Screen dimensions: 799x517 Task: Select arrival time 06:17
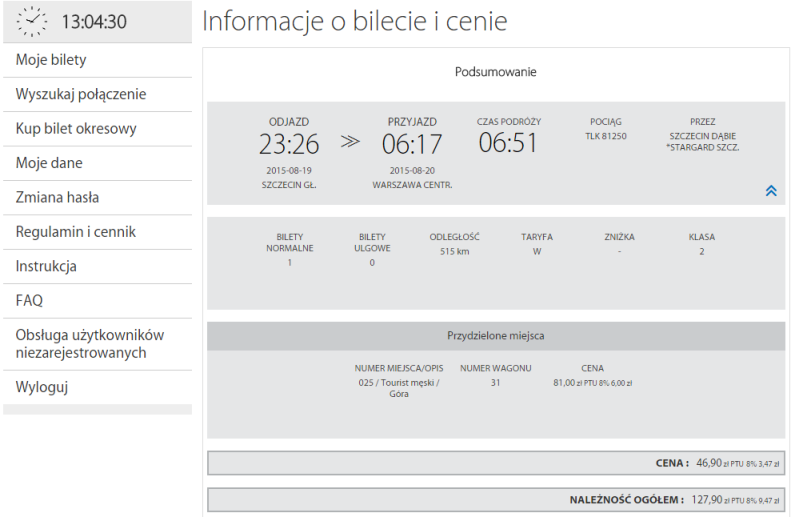[x=412, y=144]
